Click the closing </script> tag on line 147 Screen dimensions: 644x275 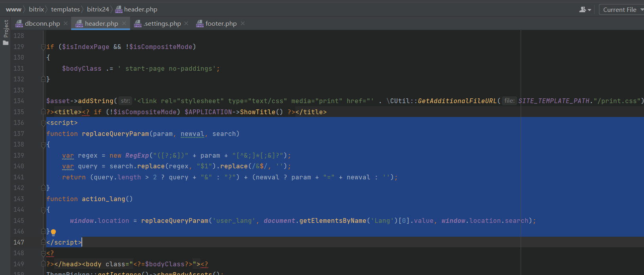click(x=64, y=242)
